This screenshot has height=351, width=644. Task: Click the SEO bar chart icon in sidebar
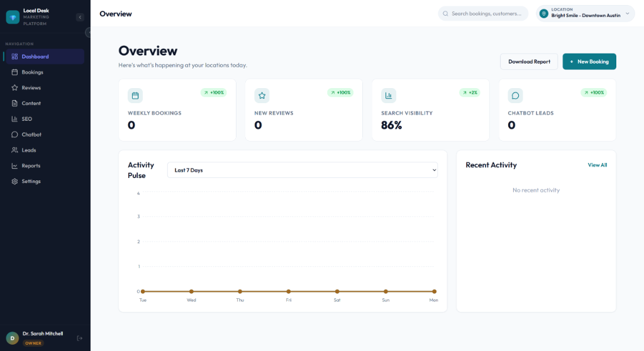pyautogui.click(x=15, y=119)
